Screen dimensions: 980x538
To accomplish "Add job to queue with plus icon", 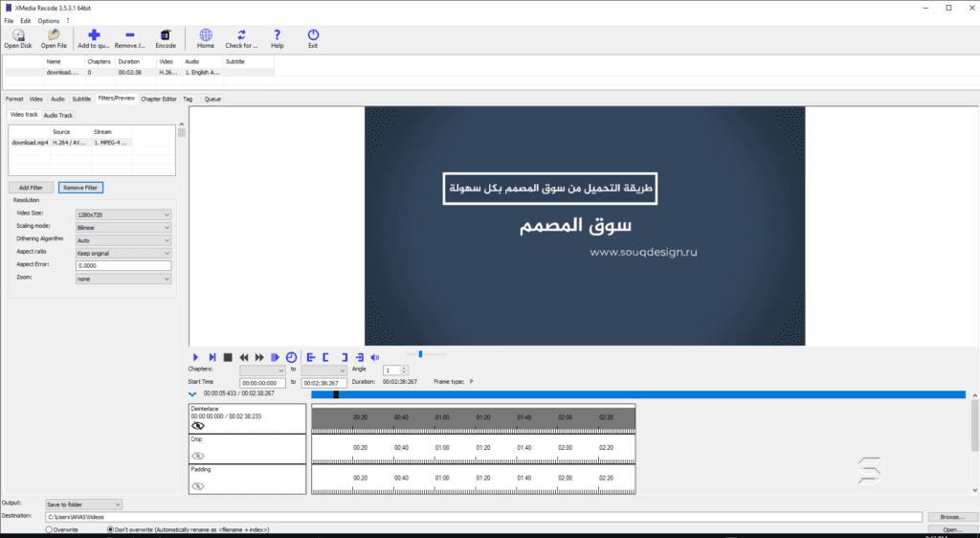I will (94, 38).
